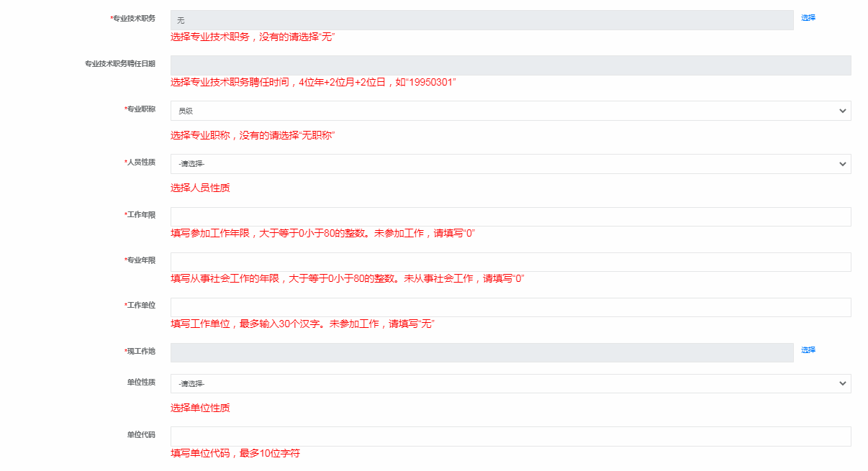Click the 人员性质 field label
This screenshot has height=471, width=868.
141,163
